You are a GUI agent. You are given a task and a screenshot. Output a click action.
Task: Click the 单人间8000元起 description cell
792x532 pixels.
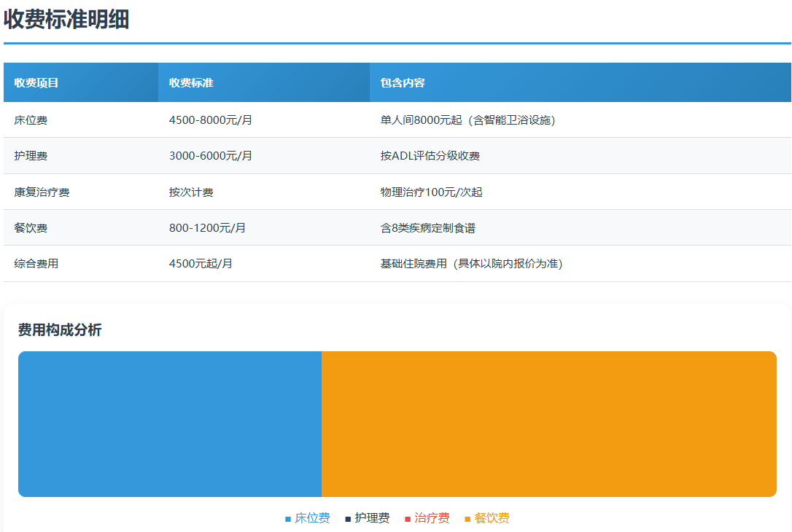[x=467, y=120]
